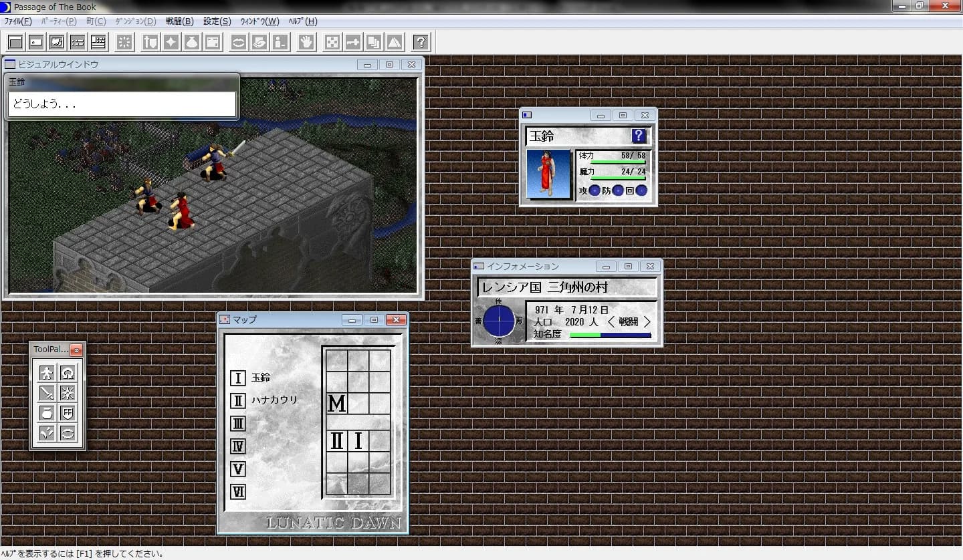963x560 pixels.
Task: Toggle the 防 defense orb in status window
Action: click(x=618, y=190)
